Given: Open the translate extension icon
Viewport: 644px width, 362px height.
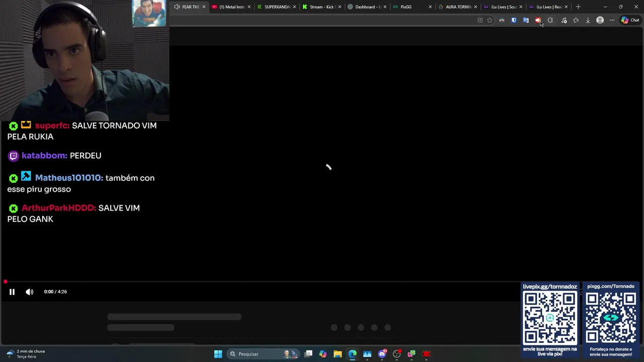Looking at the screenshot, I should (526, 20).
